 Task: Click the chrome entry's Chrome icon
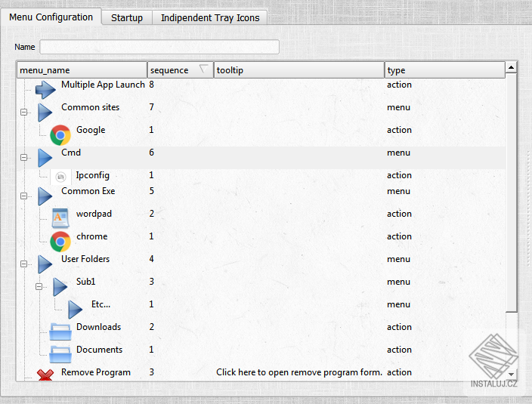pos(60,242)
